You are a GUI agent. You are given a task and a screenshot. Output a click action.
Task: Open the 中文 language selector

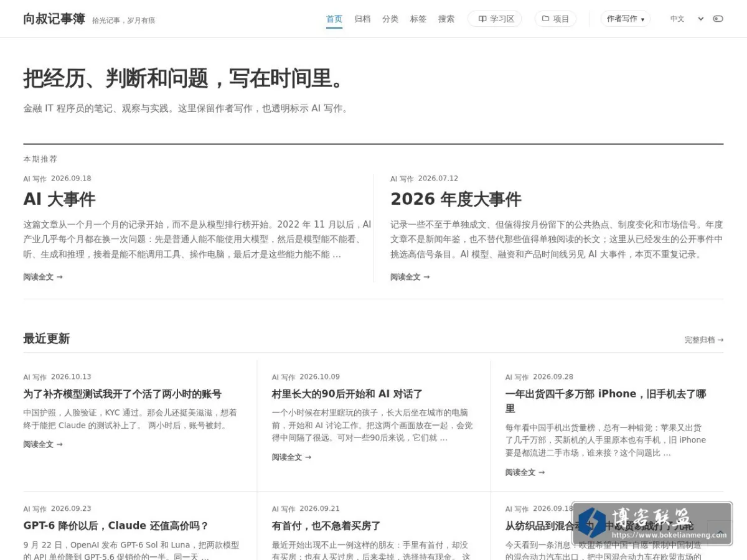[687, 19]
